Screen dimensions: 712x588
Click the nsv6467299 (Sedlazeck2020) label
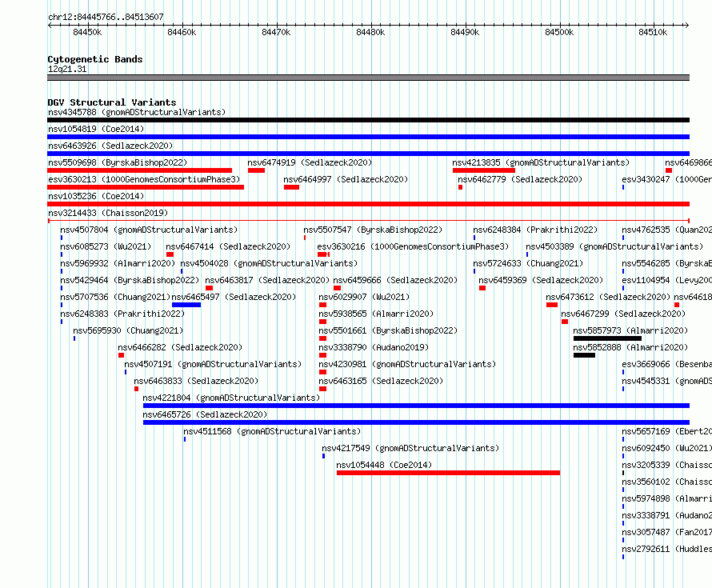[623, 314]
